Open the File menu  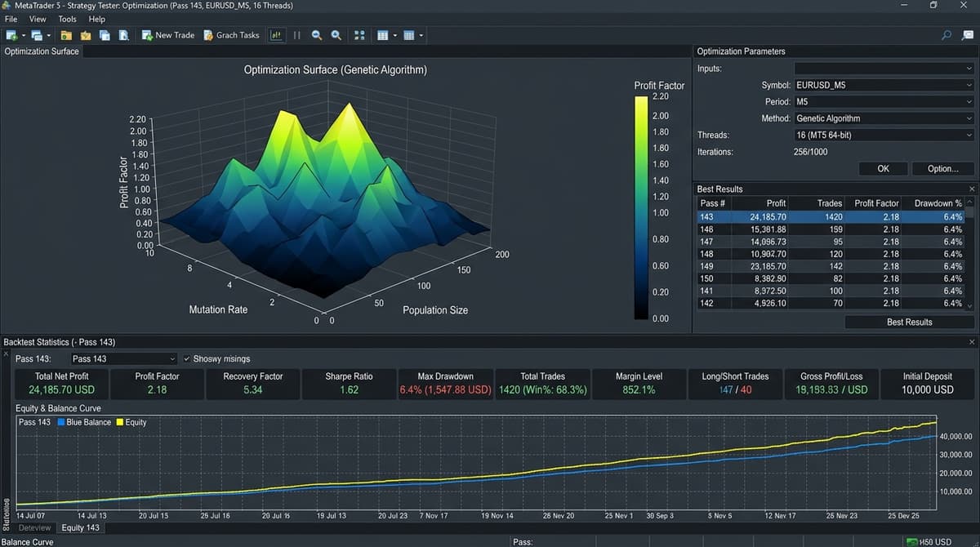click(11, 19)
